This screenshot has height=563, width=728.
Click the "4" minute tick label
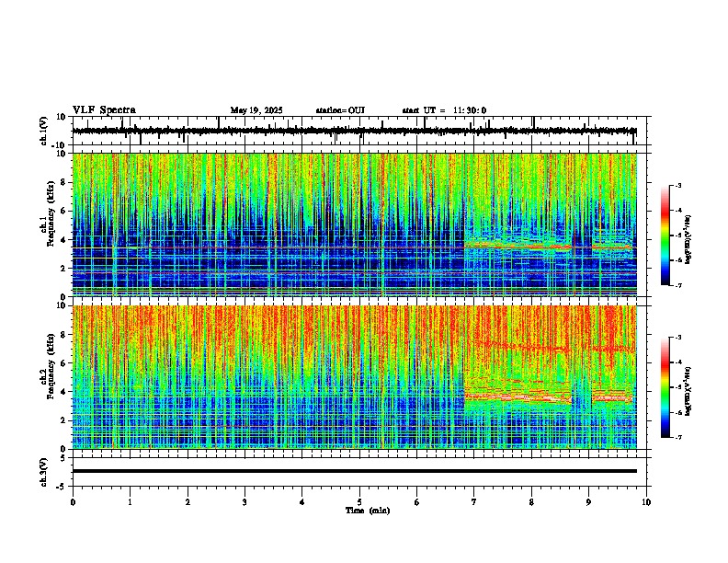point(302,502)
